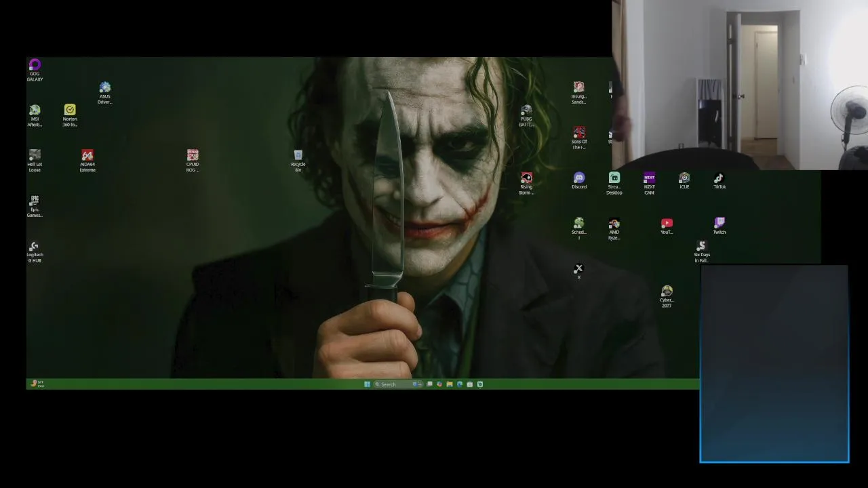This screenshot has height=488, width=868.
Task: Select the Insurgency Sandstorm game icon
Action: point(578,93)
